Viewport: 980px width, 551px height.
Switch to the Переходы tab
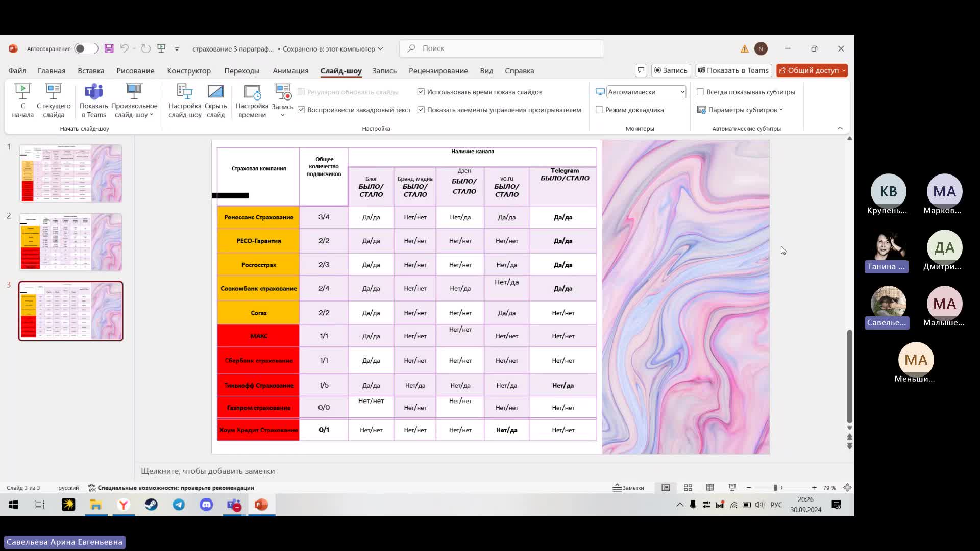(x=241, y=71)
